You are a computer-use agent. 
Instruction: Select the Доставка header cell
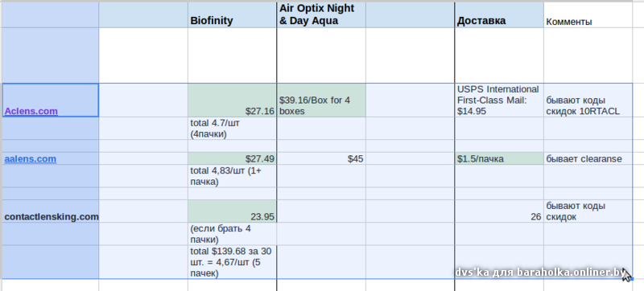(x=499, y=15)
